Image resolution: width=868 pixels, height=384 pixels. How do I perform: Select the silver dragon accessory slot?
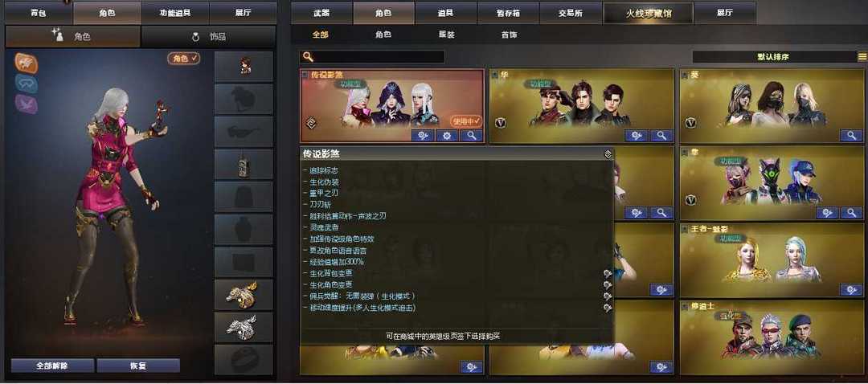[244, 327]
